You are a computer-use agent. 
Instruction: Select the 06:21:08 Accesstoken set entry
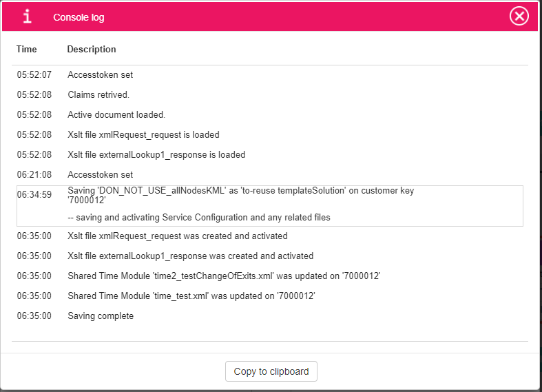tap(100, 174)
